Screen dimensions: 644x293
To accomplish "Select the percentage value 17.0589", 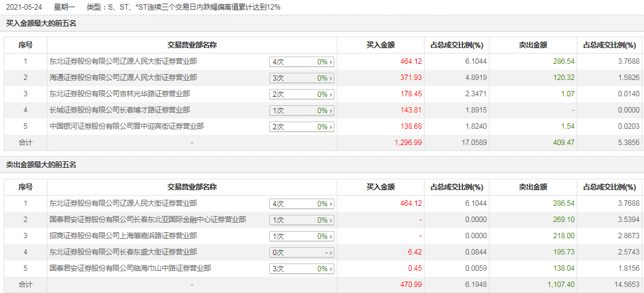I will [474, 143].
